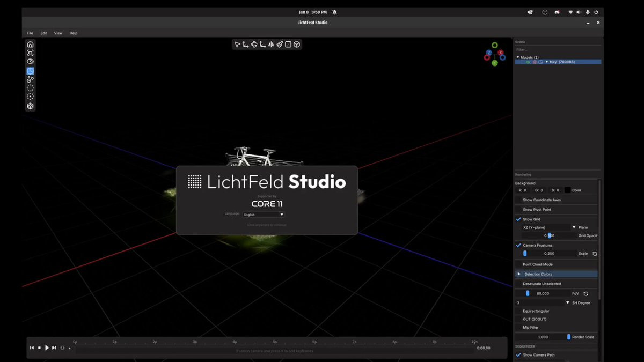644x362 pixels.
Task: Select the translate axes tool in top toolbar
Action: point(245,45)
